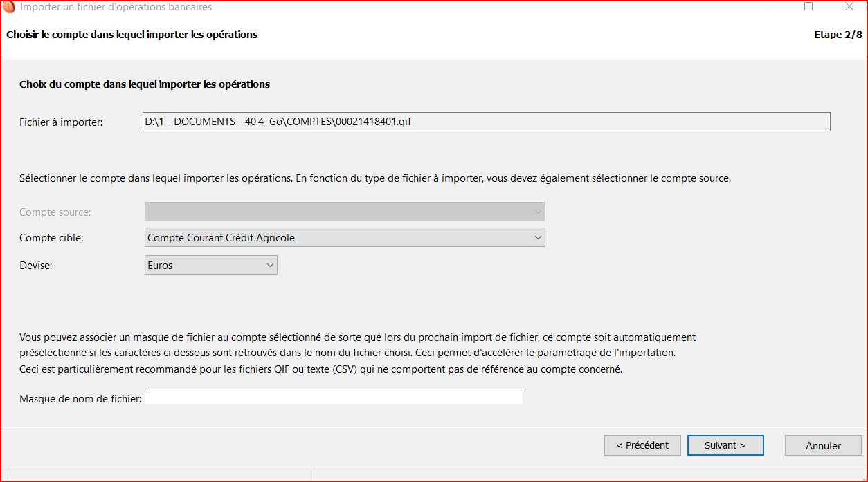Click the window title Importer un fichier d'opérations bancaires
Screen dimensions: 868x482
pyautogui.click(x=116, y=7)
